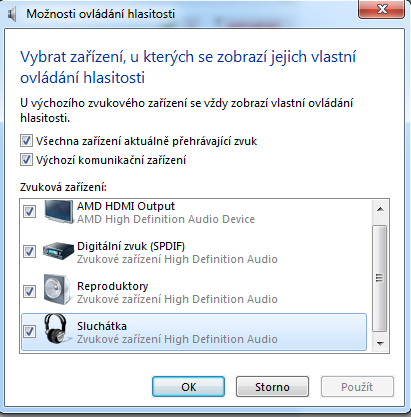This screenshot has width=411, height=417.
Task: Uncheck the Digitální zvuk (SPDIF) checkbox
Action: (29, 251)
